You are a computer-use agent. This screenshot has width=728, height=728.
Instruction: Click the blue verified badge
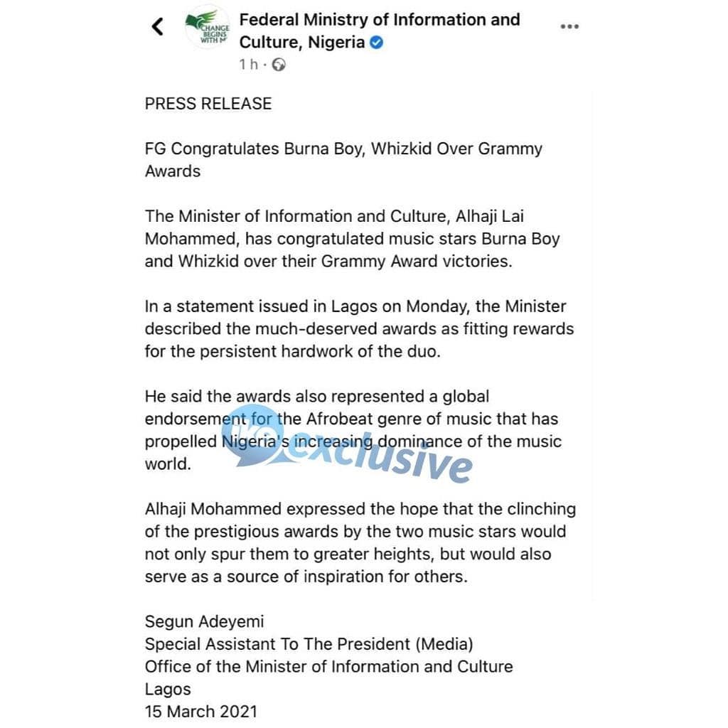point(377,43)
